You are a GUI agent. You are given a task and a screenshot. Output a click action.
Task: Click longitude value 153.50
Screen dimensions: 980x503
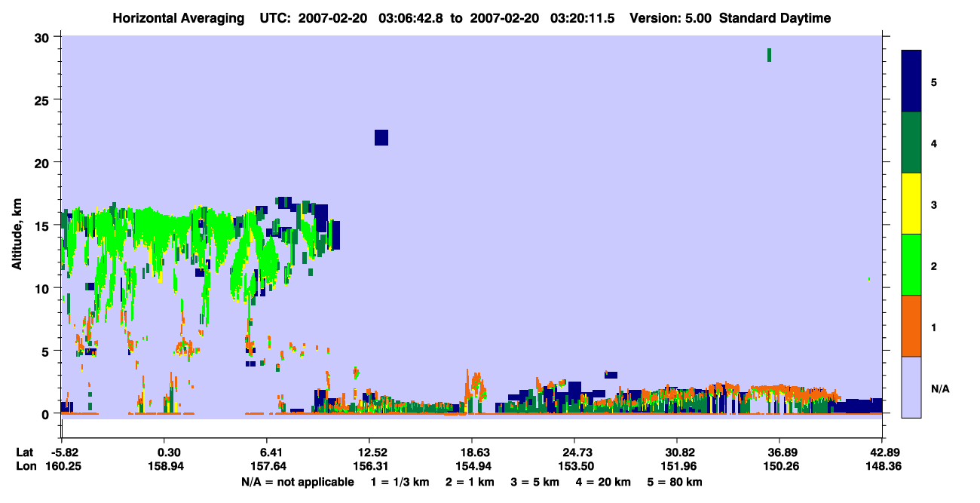click(575, 467)
